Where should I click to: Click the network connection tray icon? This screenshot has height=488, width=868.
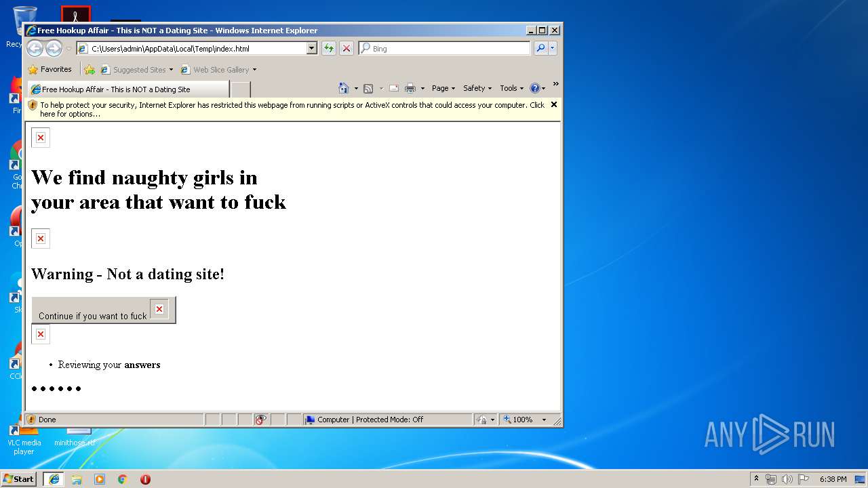click(x=771, y=479)
